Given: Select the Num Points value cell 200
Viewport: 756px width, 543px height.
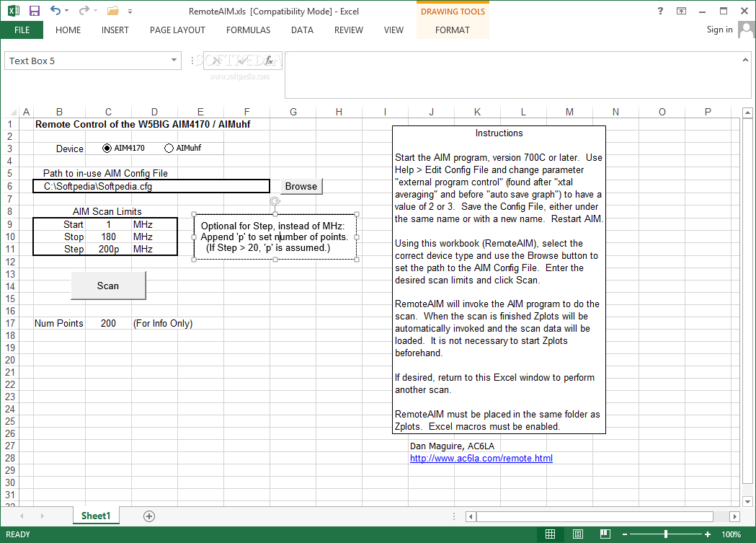Looking at the screenshot, I should [x=109, y=323].
